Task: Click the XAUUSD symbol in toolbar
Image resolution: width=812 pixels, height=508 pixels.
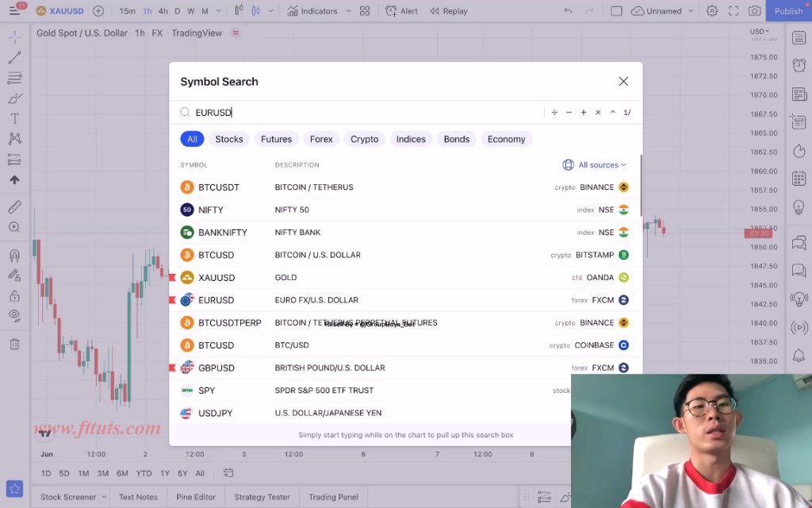Action: coord(59,11)
